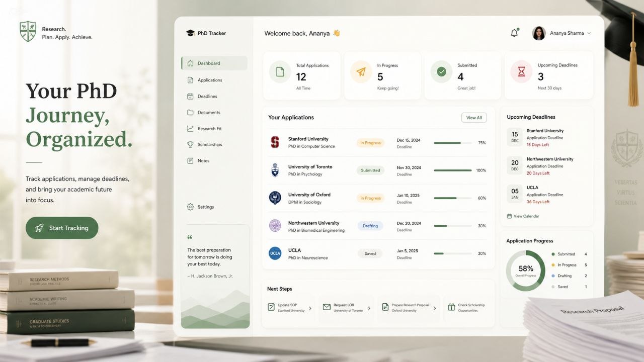Click the "36 Days Left" text

coord(538,202)
